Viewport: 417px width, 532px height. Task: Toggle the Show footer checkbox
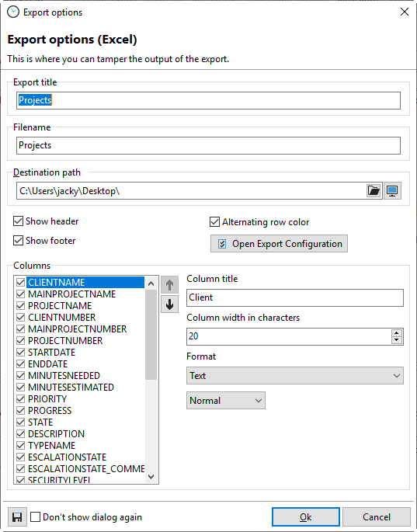pyautogui.click(x=19, y=241)
